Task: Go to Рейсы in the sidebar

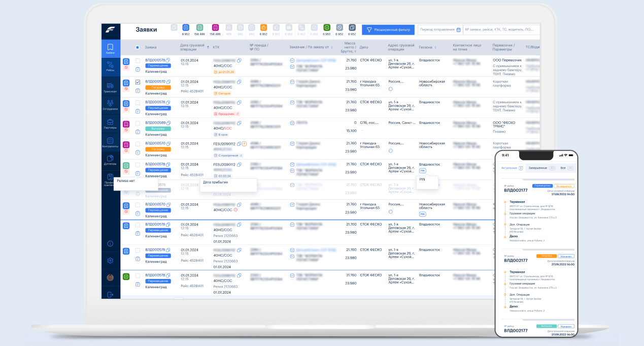Action: click(111, 66)
